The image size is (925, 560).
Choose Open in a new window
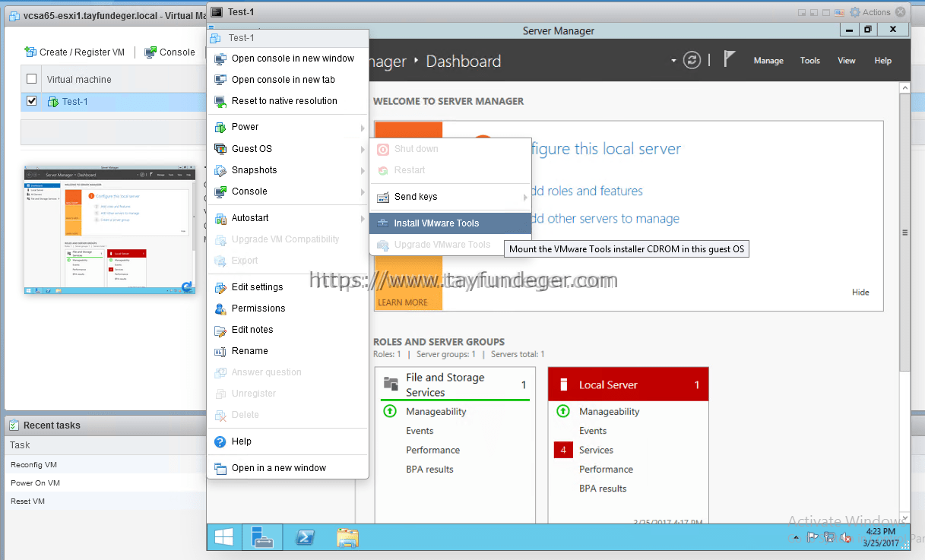pos(288,468)
